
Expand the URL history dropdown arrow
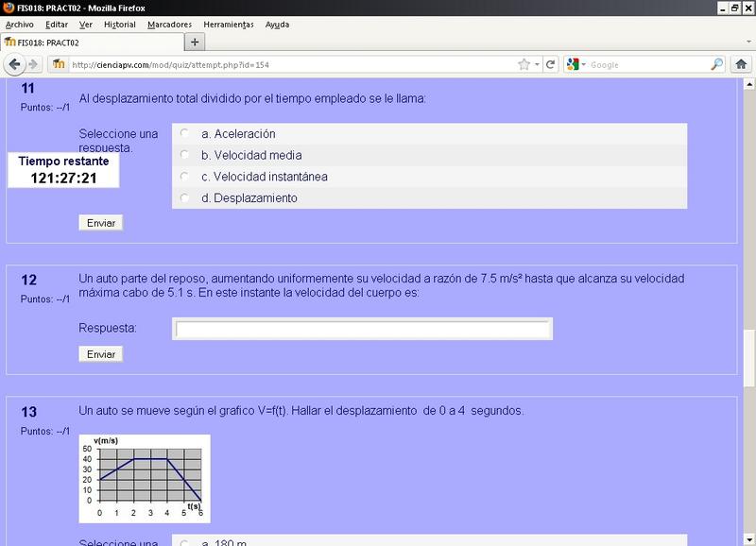click(538, 64)
